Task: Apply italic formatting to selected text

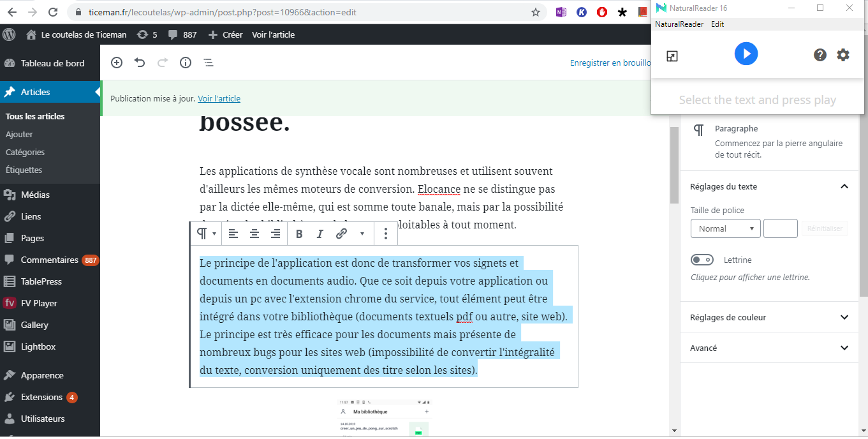Action: [320, 234]
